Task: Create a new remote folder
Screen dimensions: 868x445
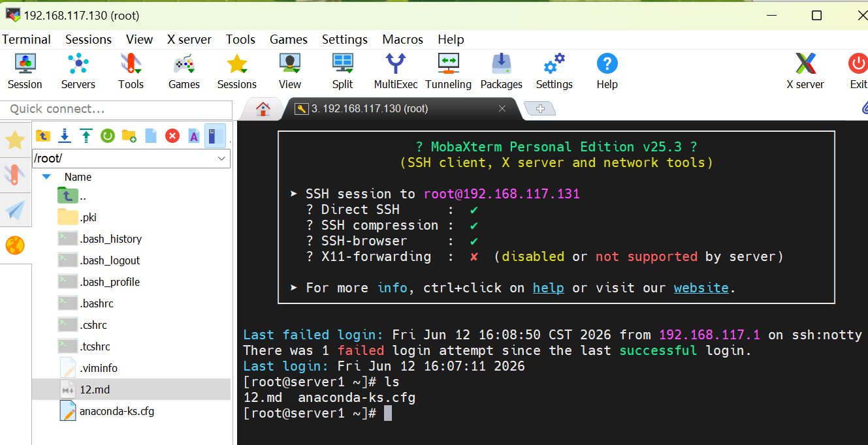Action: pos(129,136)
